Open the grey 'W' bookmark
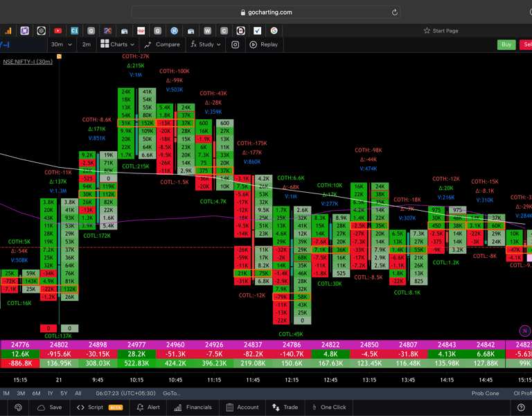The height and width of the screenshot is (416, 532). (207, 31)
